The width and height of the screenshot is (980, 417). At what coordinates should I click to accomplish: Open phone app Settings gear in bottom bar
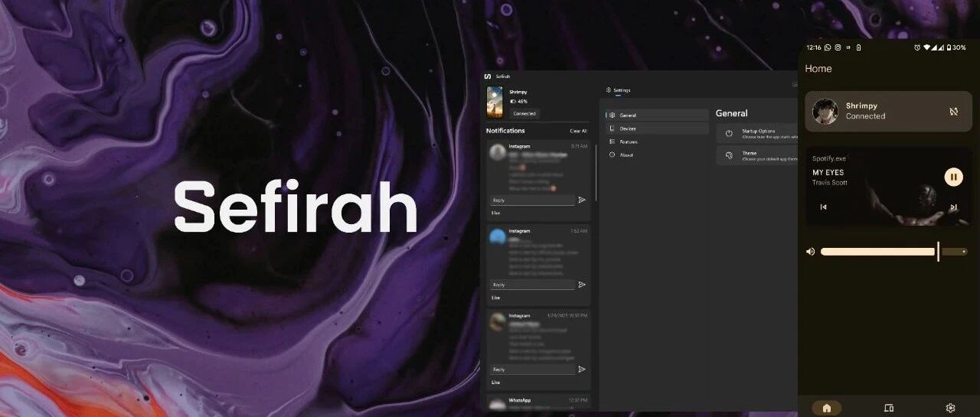tap(950, 408)
